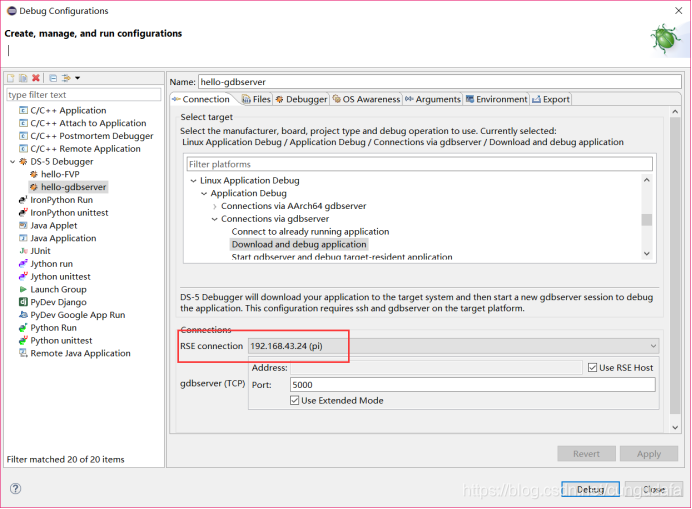The height and width of the screenshot is (509, 692).
Task: Click the Java Application icon
Action: tap(23, 238)
